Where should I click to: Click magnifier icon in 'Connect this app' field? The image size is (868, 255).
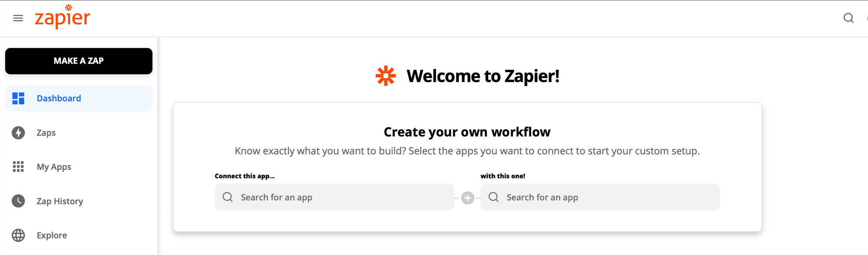[227, 197]
